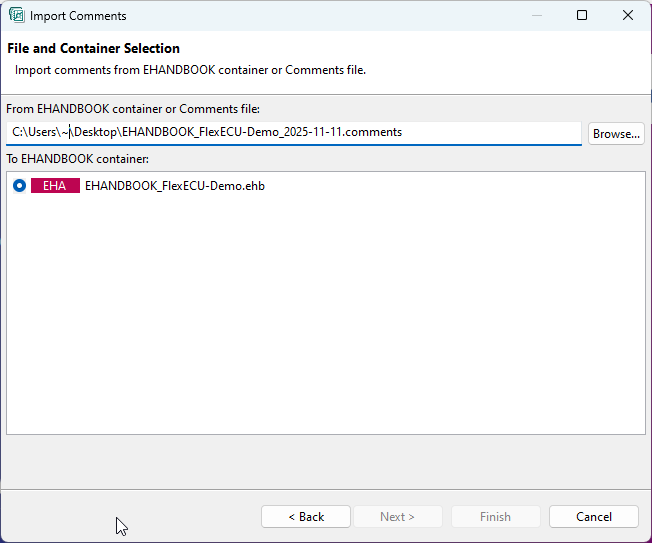Minimize the Import Comments dialog
This screenshot has height=543, width=652.
click(537, 15)
